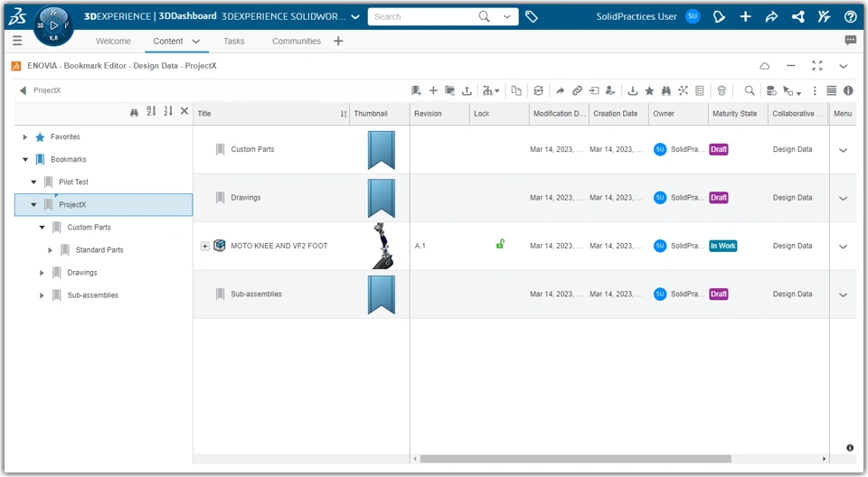This screenshot has width=868, height=477.
Task: Click the vertical three-dot more icon
Action: [815, 90]
